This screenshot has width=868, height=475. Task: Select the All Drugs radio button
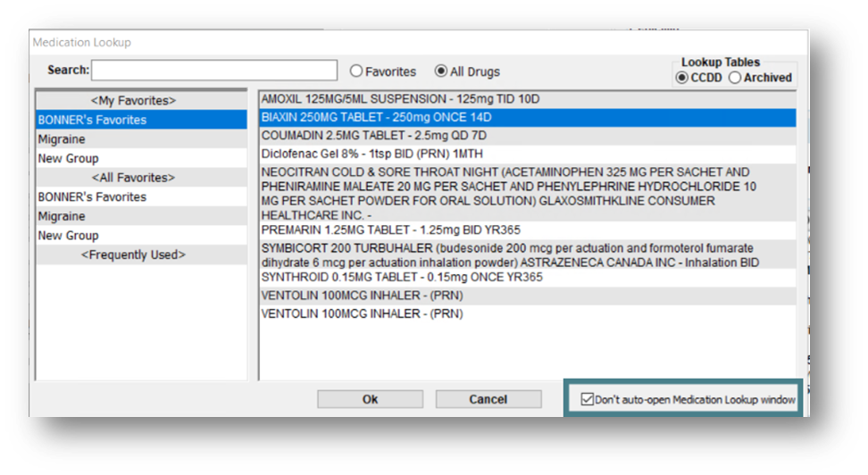(440, 71)
